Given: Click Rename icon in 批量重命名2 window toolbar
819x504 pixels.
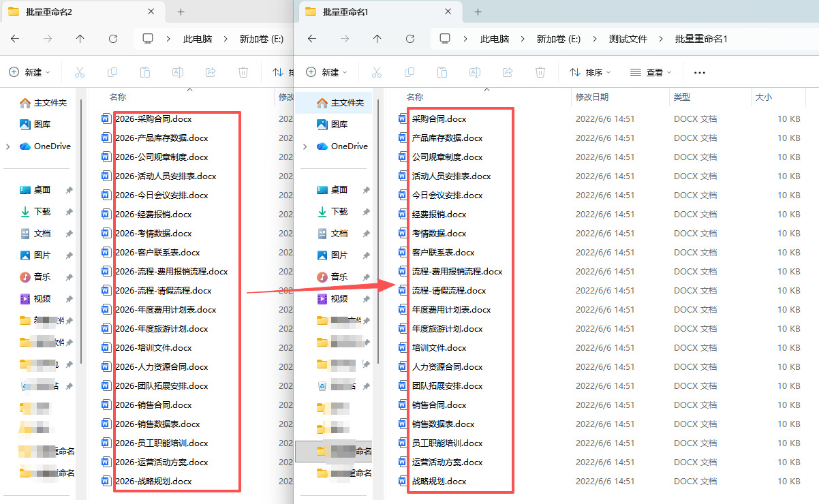Looking at the screenshot, I should coord(178,72).
